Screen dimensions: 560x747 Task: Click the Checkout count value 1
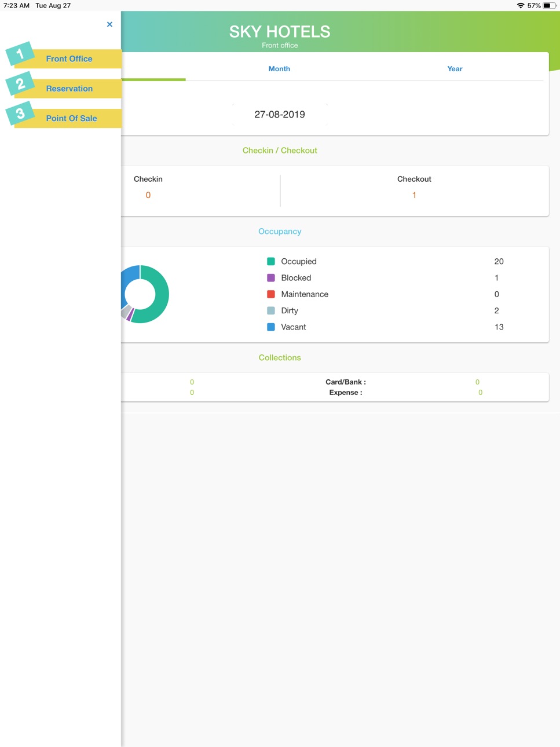414,195
